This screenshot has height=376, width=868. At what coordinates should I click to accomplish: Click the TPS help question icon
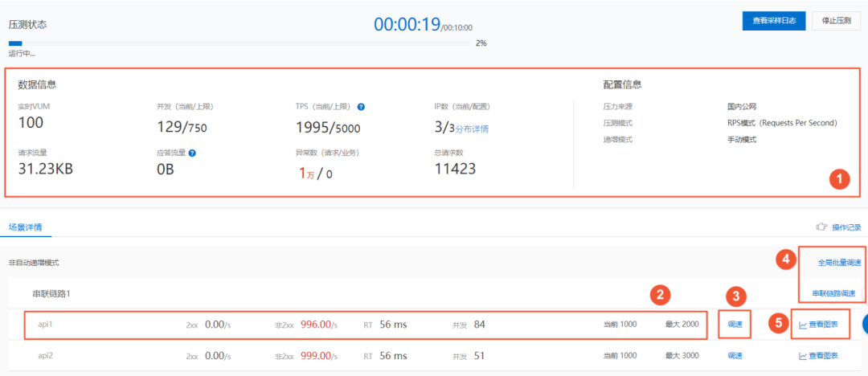coord(361,107)
